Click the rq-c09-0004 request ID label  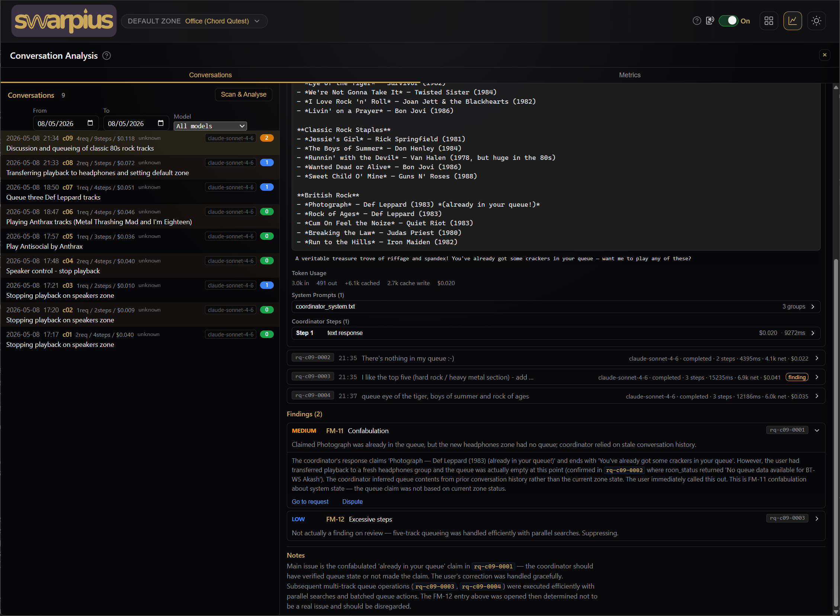tap(313, 396)
